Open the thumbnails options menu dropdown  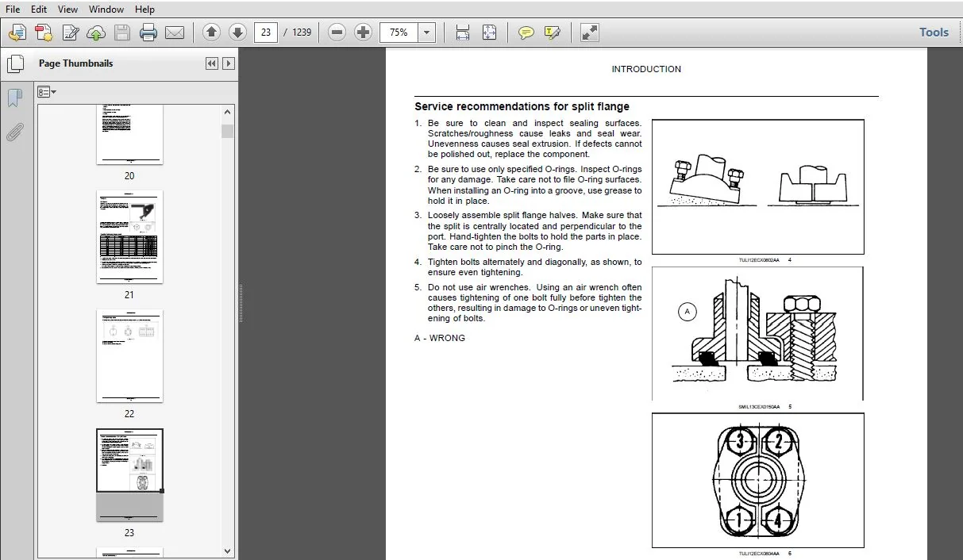(48, 92)
